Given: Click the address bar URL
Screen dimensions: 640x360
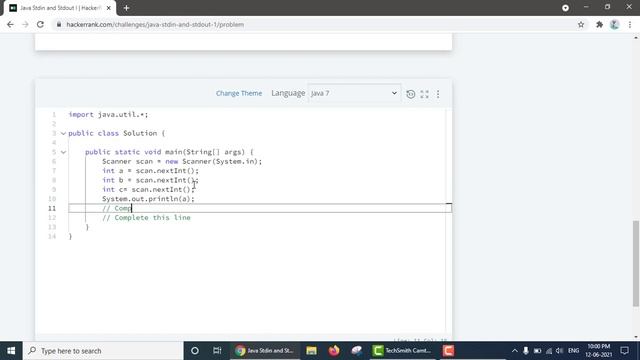Looking at the screenshot, I should [155, 24].
